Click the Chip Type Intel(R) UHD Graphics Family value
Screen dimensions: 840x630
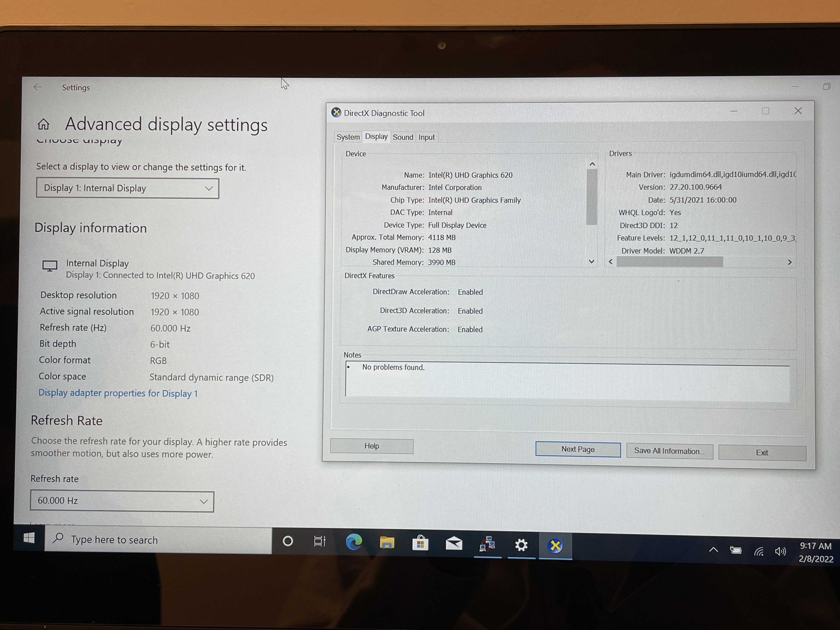click(475, 200)
